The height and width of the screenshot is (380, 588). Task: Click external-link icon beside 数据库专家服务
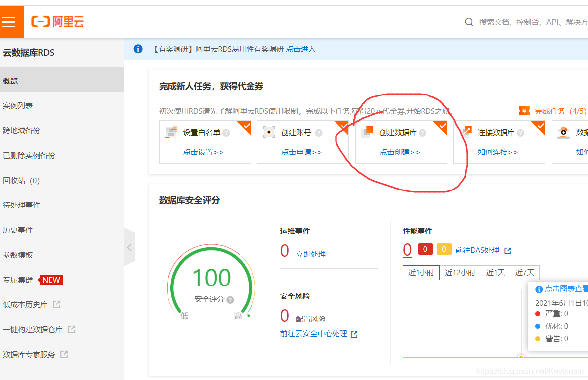(x=64, y=354)
